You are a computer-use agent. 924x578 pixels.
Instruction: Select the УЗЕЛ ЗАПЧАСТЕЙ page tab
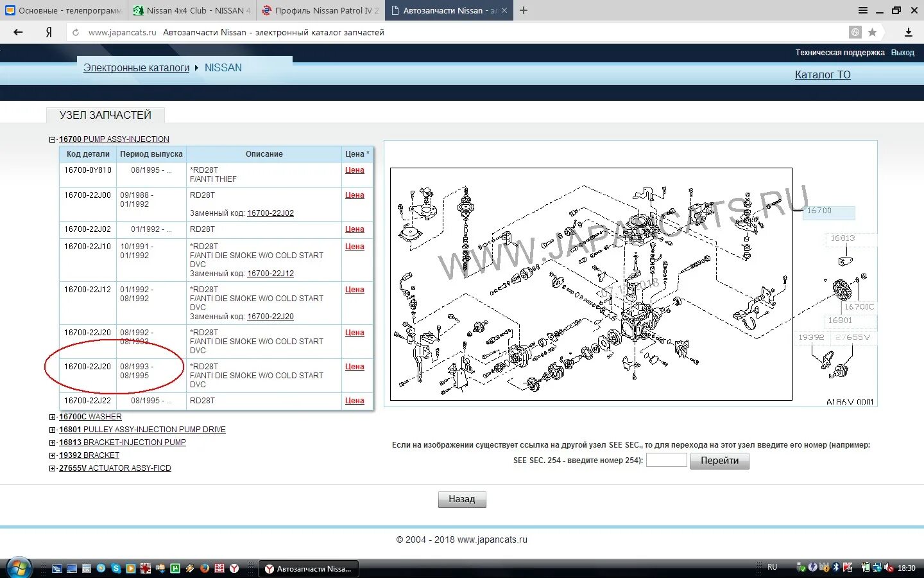[105, 115]
